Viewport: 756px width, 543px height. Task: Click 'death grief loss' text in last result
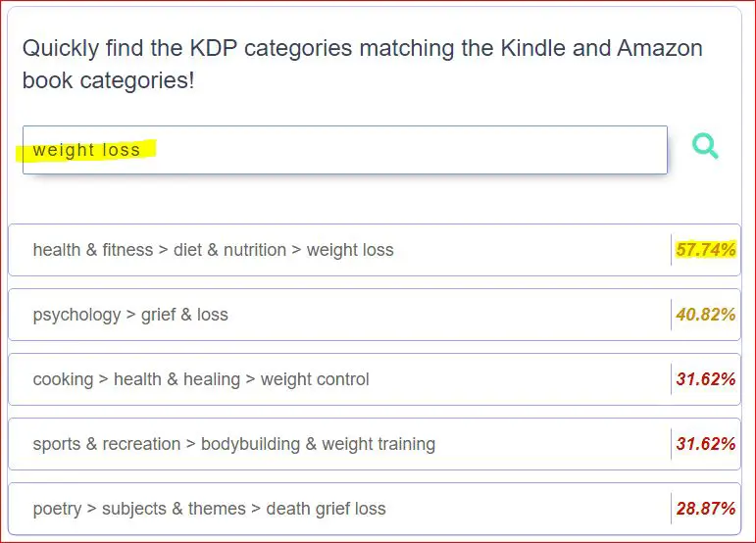[x=326, y=509]
